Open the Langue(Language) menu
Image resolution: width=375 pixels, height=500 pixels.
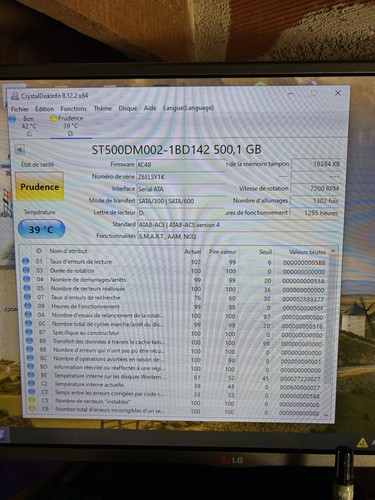tap(189, 108)
